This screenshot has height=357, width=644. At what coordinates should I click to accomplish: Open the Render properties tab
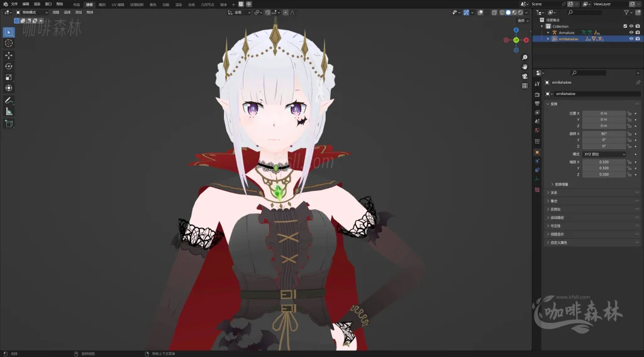coord(537,94)
